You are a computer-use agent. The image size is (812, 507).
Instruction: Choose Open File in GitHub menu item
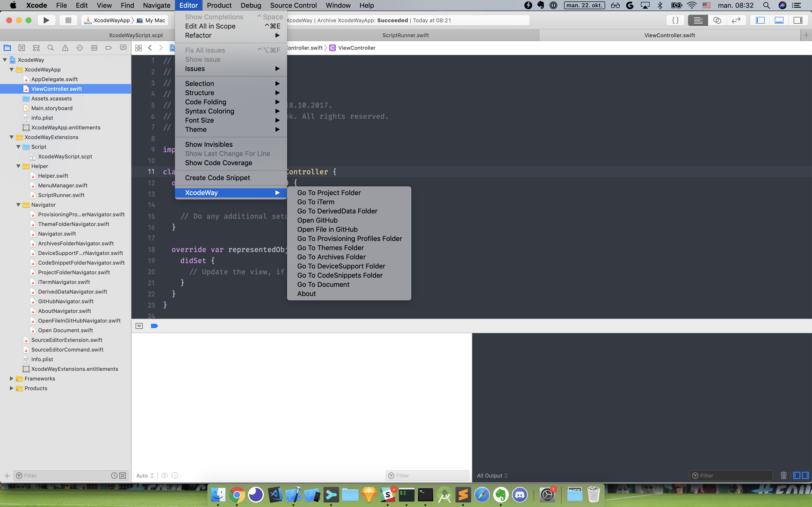click(x=327, y=229)
